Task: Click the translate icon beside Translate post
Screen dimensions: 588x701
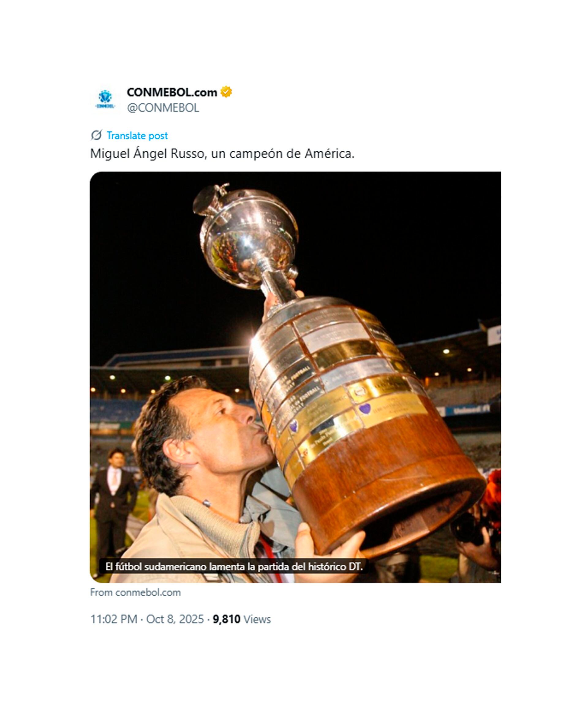Action: [96, 135]
